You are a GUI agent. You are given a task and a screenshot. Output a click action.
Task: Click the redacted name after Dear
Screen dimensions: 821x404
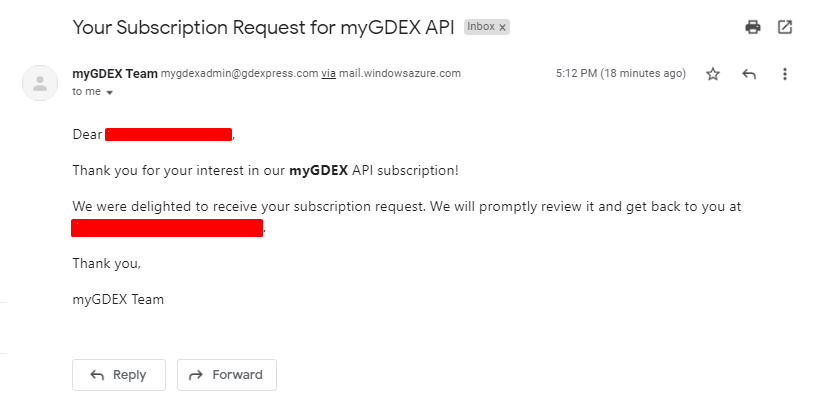pyautogui.click(x=169, y=134)
